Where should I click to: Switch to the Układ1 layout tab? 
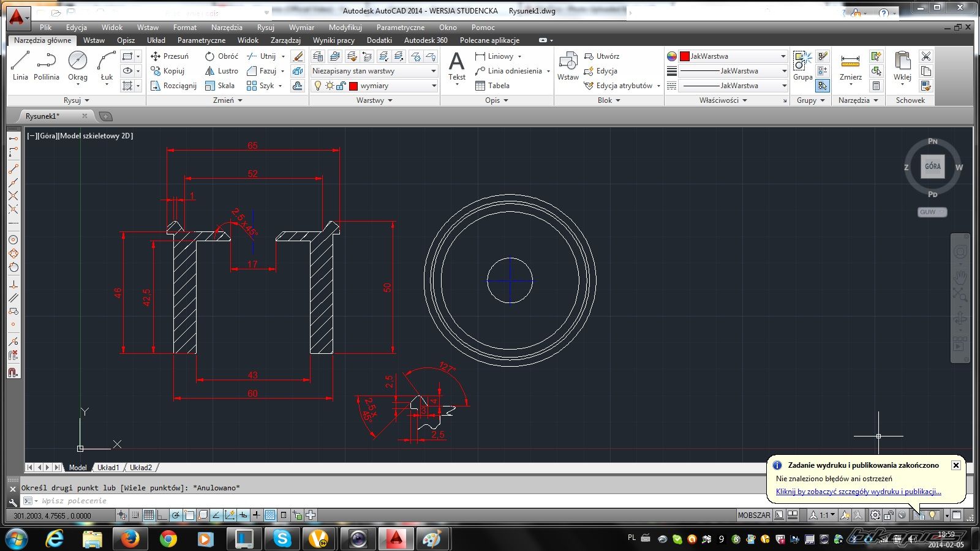(108, 468)
